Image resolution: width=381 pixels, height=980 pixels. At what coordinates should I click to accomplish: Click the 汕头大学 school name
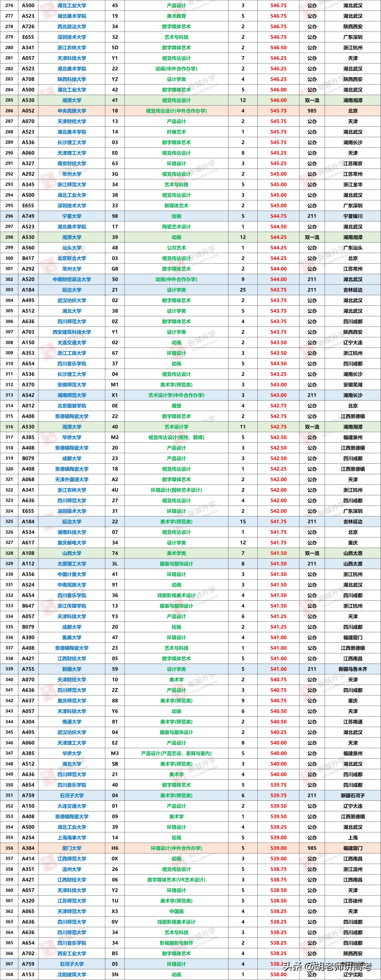click(x=72, y=248)
